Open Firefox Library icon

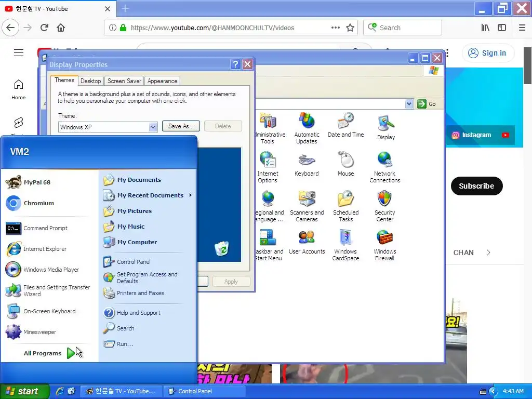485,28
